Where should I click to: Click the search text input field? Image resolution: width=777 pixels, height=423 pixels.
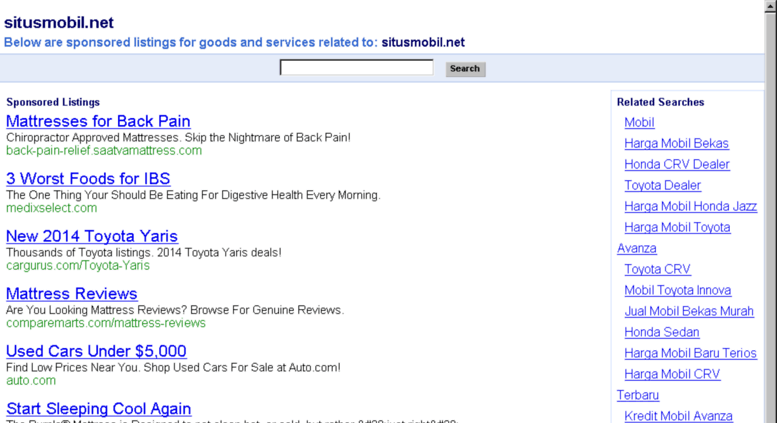(x=356, y=67)
